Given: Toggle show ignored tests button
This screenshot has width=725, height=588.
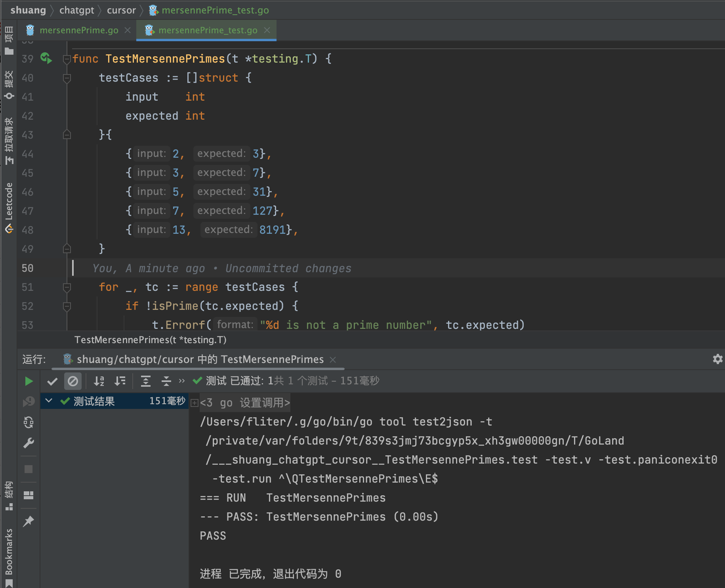Looking at the screenshot, I should [x=73, y=381].
